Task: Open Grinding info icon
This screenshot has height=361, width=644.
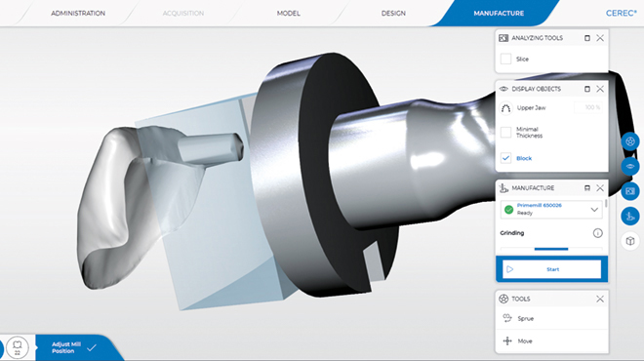Action: pos(597,233)
